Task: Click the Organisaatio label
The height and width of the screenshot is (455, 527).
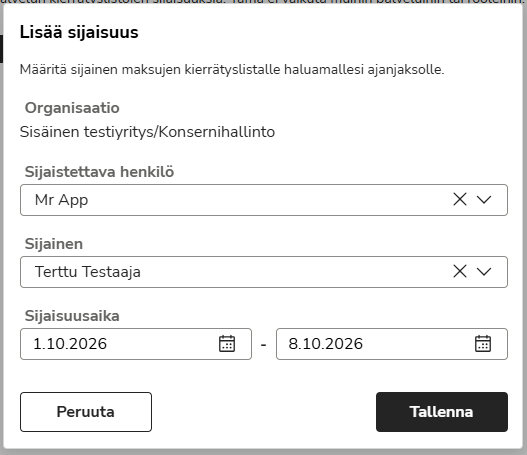Action: tap(72, 108)
